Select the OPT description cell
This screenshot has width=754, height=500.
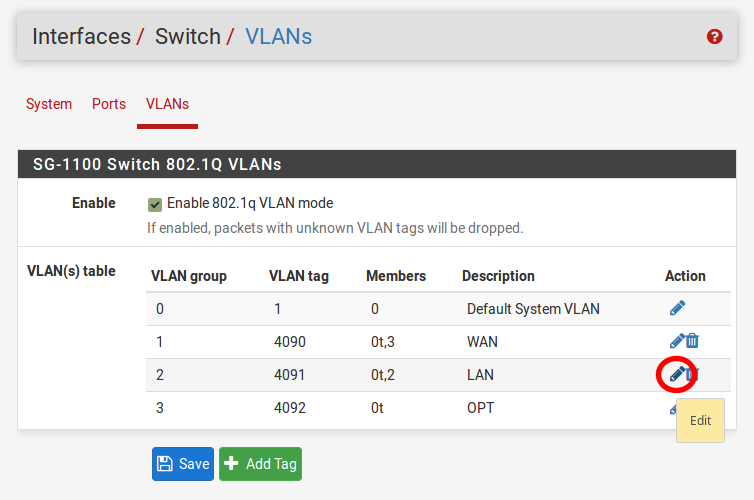tap(480, 408)
